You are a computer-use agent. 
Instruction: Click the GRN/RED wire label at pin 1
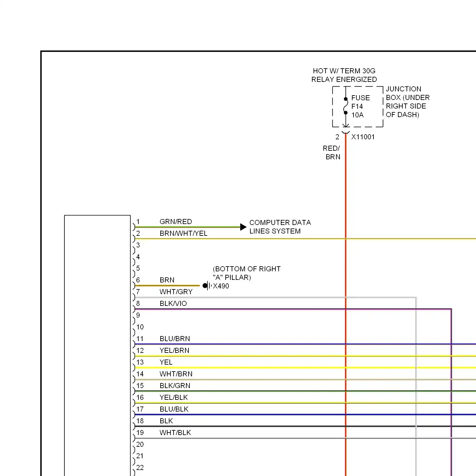coord(175,221)
